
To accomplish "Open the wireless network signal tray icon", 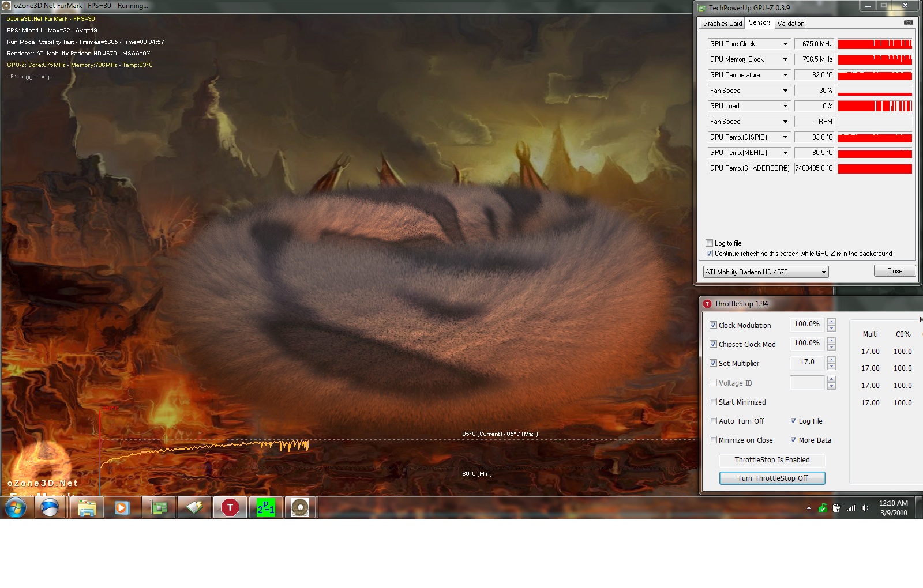I will click(851, 508).
